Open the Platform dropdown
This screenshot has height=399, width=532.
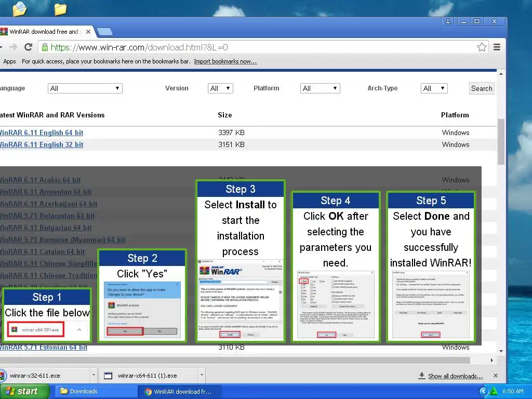(x=320, y=88)
